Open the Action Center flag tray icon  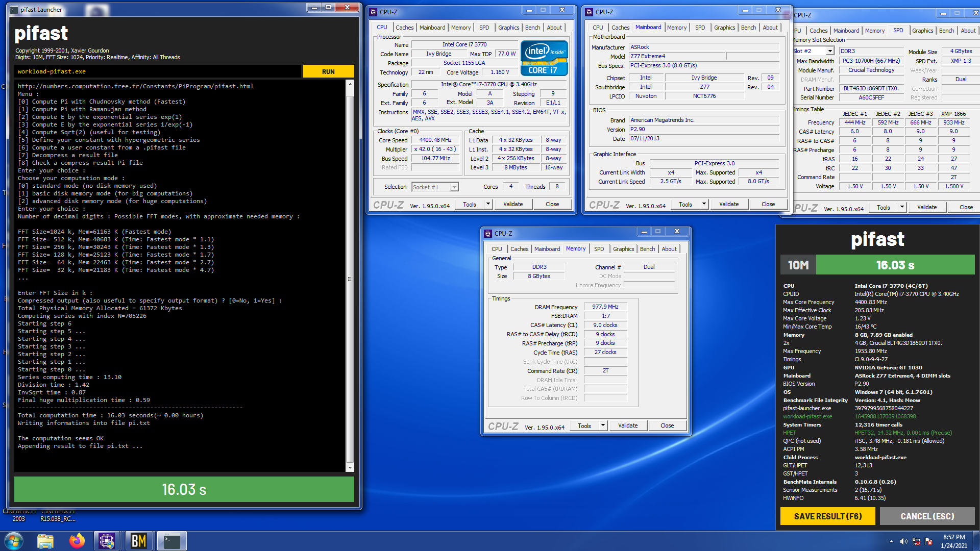point(928,541)
